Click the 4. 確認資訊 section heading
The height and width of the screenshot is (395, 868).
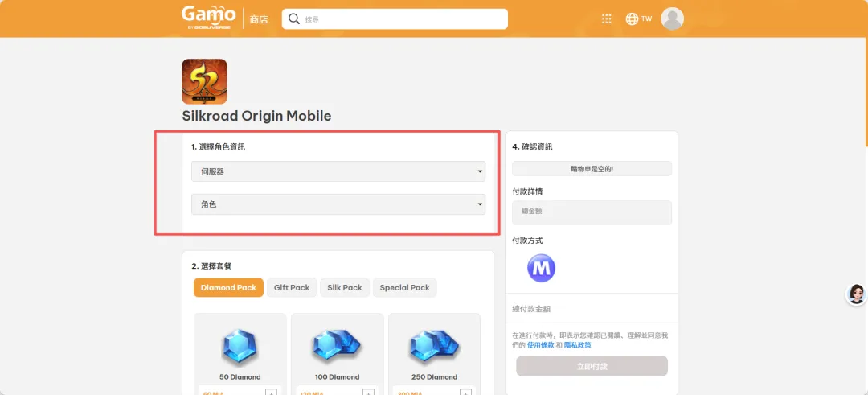click(x=532, y=146)
